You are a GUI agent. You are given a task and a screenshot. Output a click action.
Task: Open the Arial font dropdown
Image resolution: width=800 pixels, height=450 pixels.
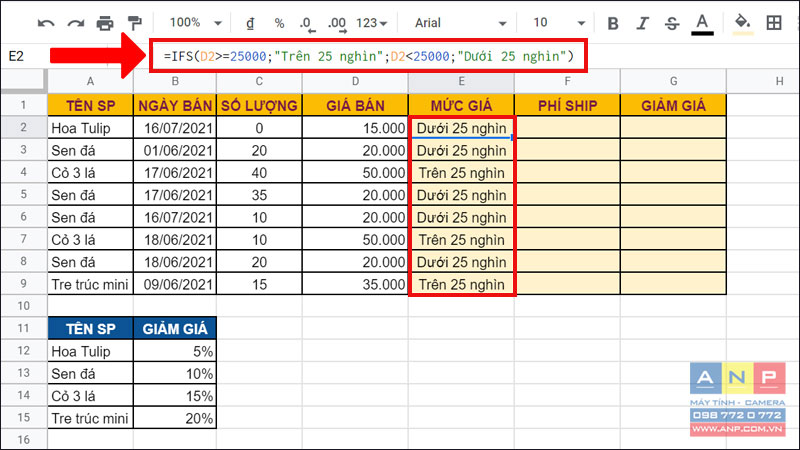[x=460, y=23]
